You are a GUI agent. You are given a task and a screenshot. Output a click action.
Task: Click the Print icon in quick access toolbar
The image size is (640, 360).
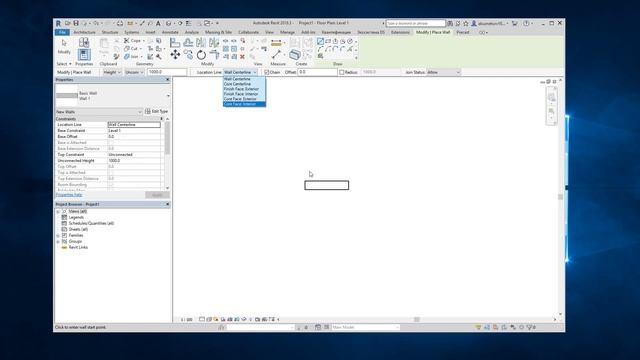point(120,23)
